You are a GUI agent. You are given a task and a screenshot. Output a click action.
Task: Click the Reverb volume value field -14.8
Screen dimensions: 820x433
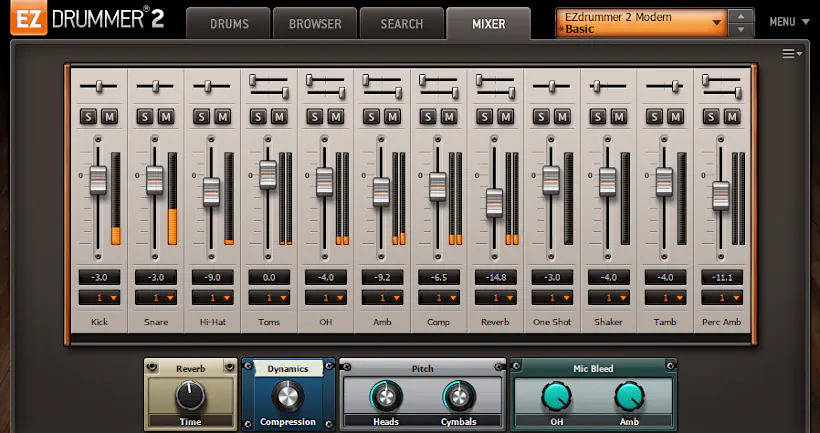click(496, 277)
